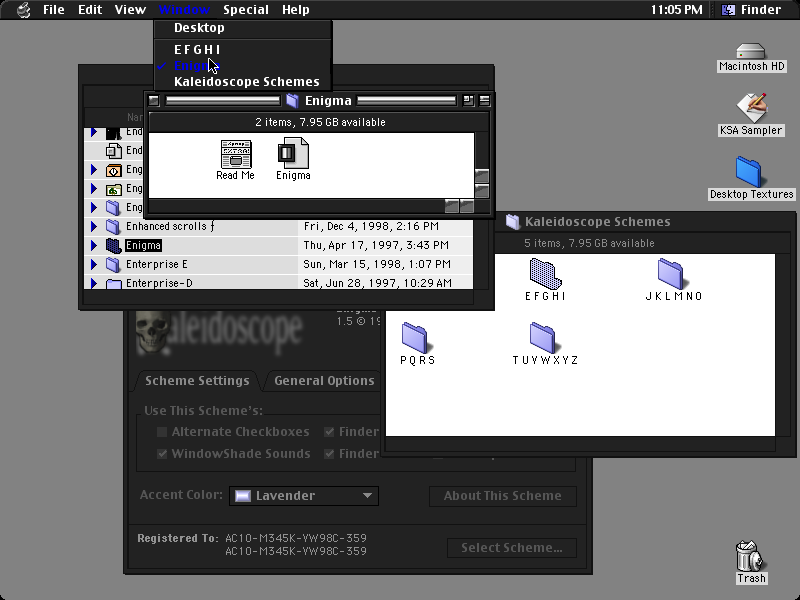Screen dimensions: 800x600
Task: Click the Kaleidoscope Schemes title bar folder icon
Action: pyautogui.click(x=512, y=221)
